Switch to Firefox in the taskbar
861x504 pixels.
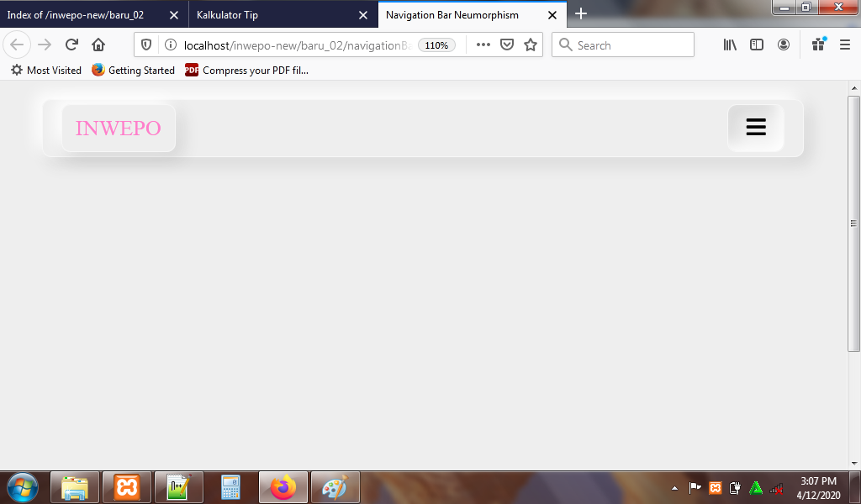[283, 487]
